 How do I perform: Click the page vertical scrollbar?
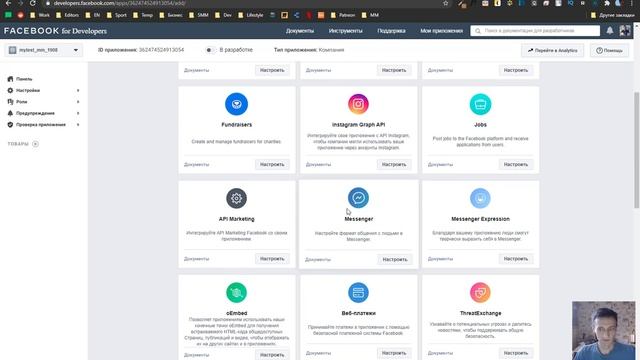[636, 150]
